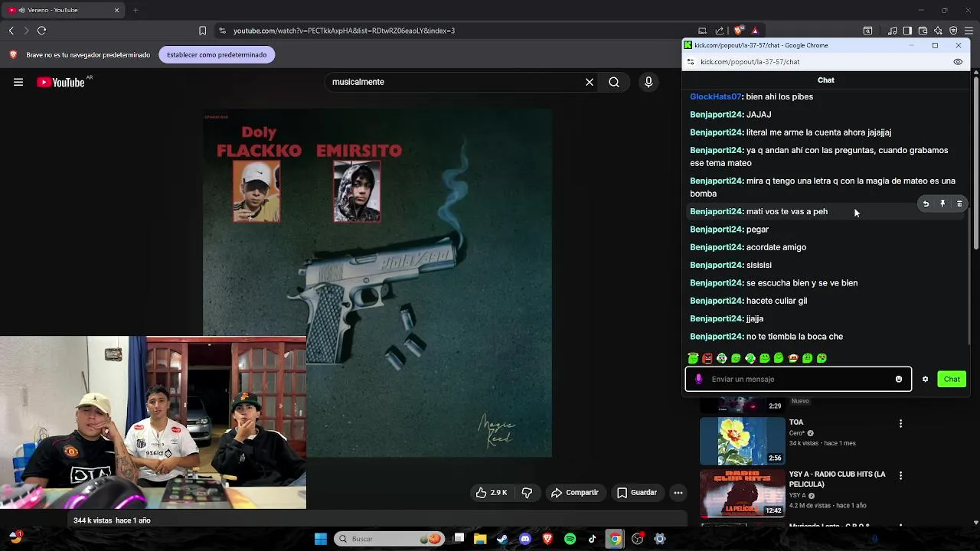Image resolution: width=980 pixels, height=551 pixels.
Task: Click the Guardar save button
Action: (x=637, y=493)
